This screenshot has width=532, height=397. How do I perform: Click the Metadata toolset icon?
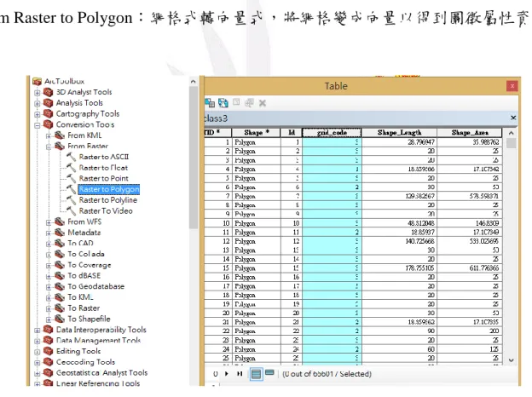(60, 233)
